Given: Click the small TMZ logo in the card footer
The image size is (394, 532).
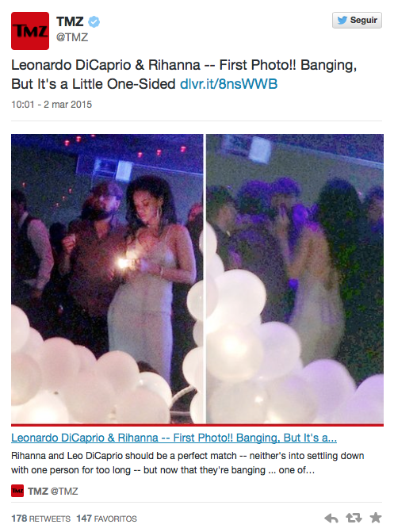Looking at the screenshot, I should [17, 491].
